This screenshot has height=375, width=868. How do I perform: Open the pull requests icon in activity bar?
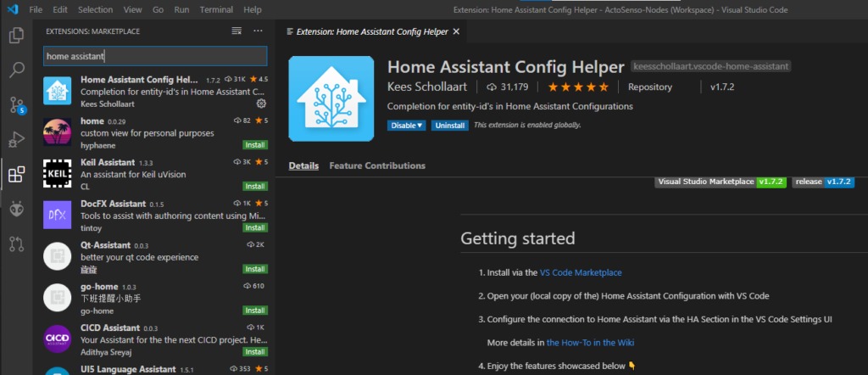point(17,243)
